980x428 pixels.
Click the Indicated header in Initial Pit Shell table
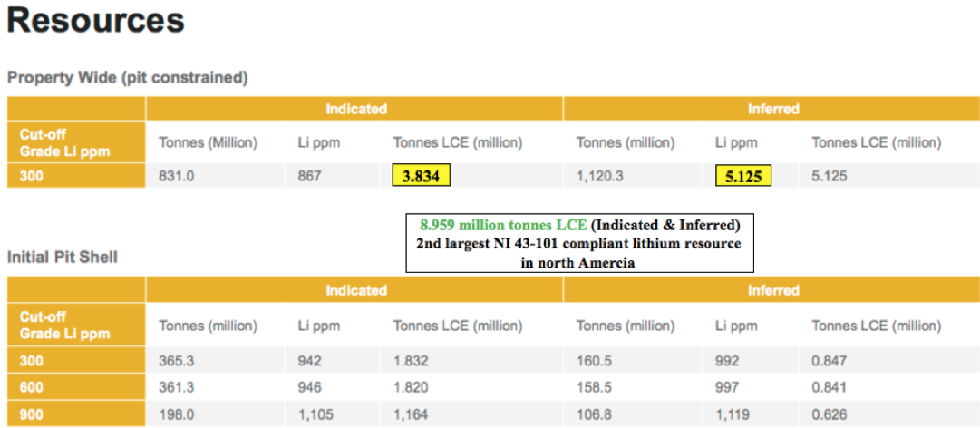(355, 291)
